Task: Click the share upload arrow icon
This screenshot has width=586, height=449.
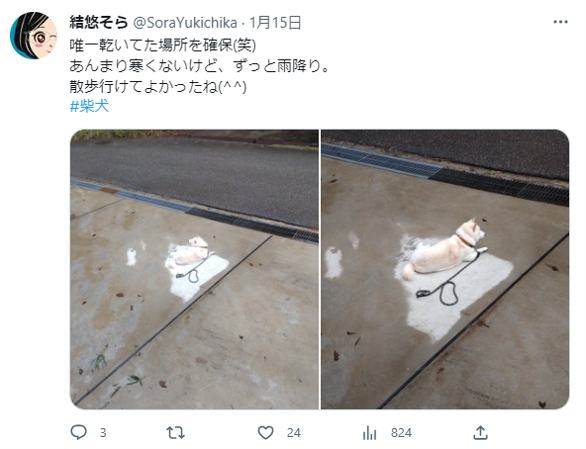Action: click(x=480, y=433)
